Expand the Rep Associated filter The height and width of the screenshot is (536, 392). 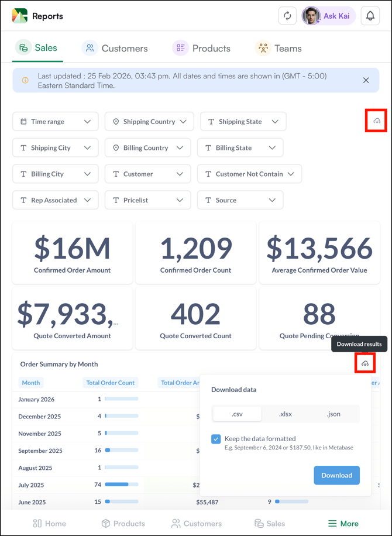56,200
